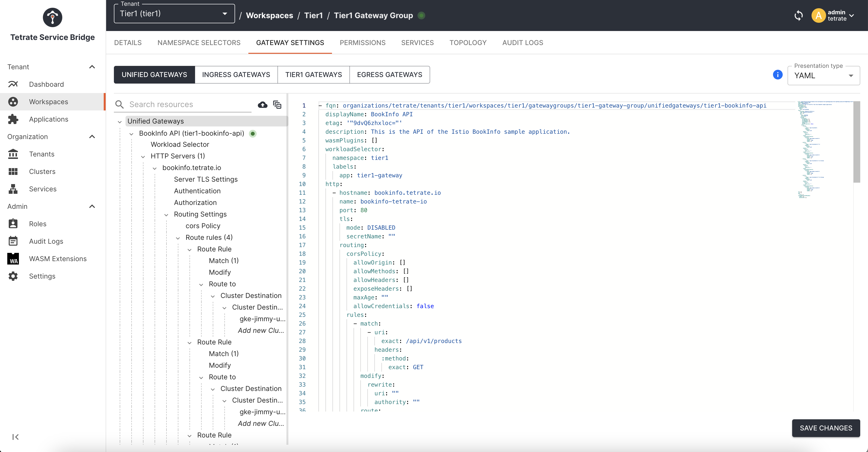Viewport: 868px width, 452px height.
Task: Click the copy resources icon
Action: click(x=277, y=105)
